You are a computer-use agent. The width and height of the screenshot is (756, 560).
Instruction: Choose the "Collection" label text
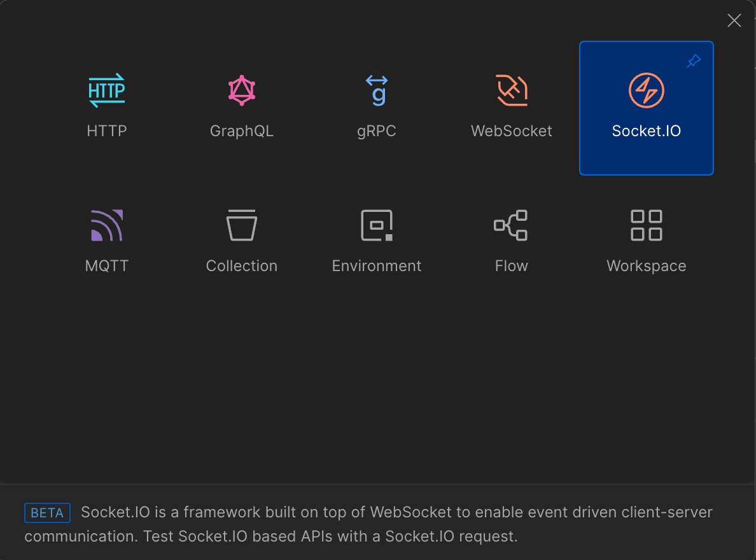pos(242,266)
